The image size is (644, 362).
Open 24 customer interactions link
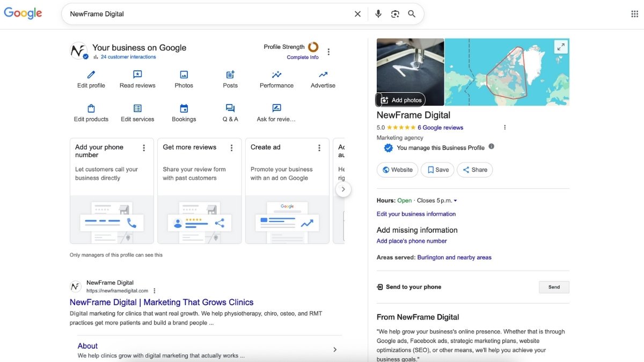tap(128, 57)
